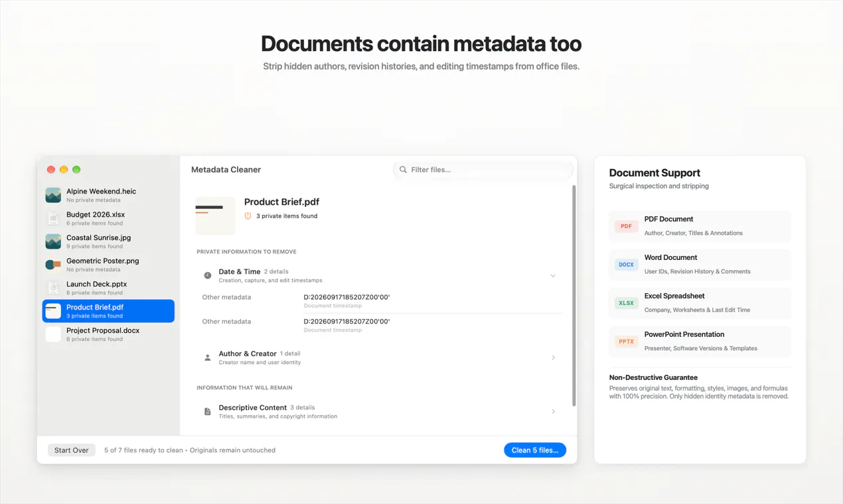Select Project Proposal.docx in the file list
This screenshot has width=843, height=504.
click(x=108, y=334)
